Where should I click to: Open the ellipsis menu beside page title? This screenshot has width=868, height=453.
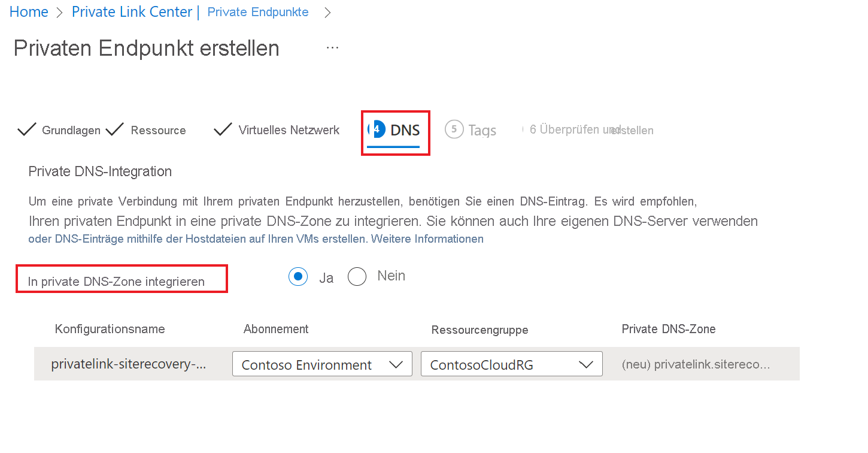332,47
